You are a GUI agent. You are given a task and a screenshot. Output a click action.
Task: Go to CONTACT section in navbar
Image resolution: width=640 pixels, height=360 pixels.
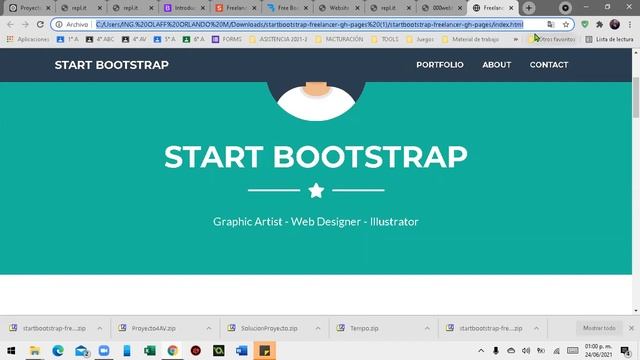pos(549,64)
